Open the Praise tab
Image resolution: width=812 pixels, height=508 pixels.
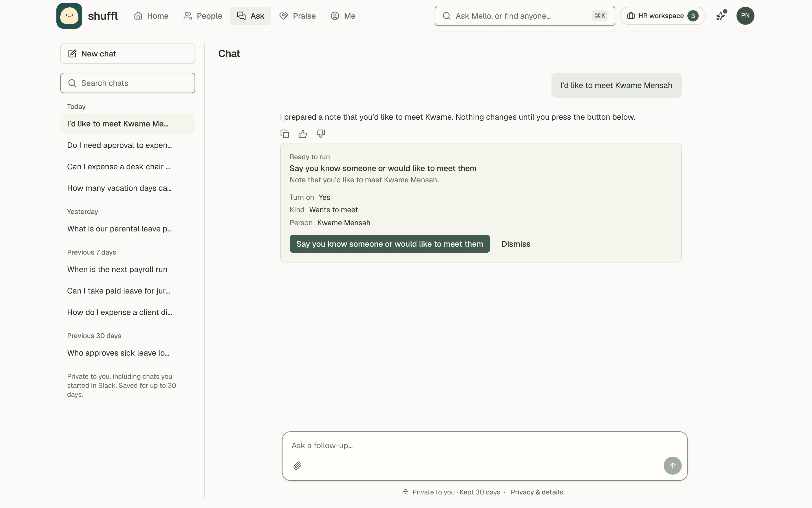click(298, 16)
